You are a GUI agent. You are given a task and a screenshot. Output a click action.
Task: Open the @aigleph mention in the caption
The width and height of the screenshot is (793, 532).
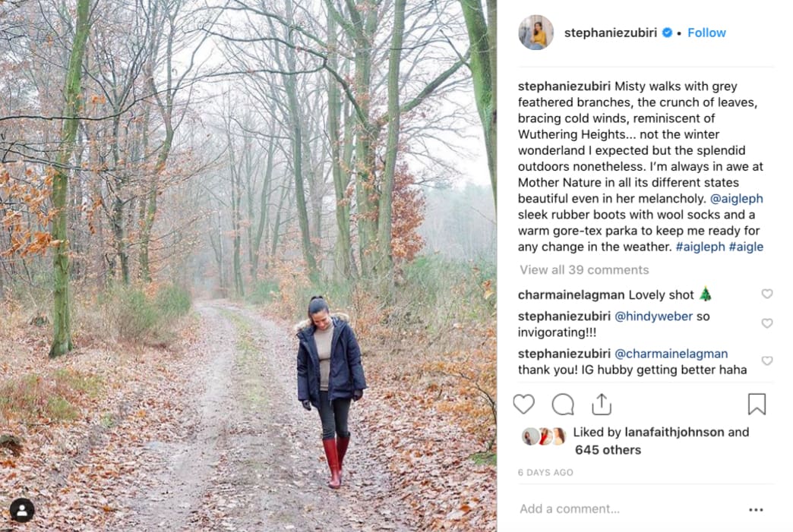tap(736, 199)
